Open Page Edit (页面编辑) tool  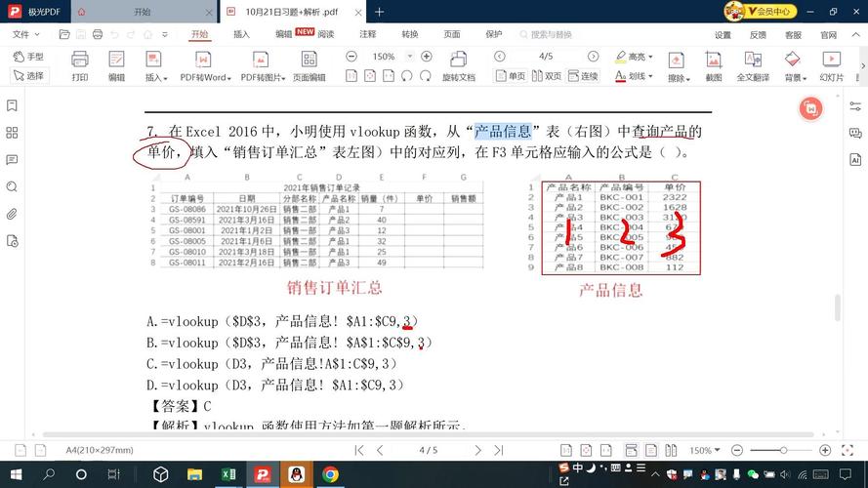click(x=309, y=66)
